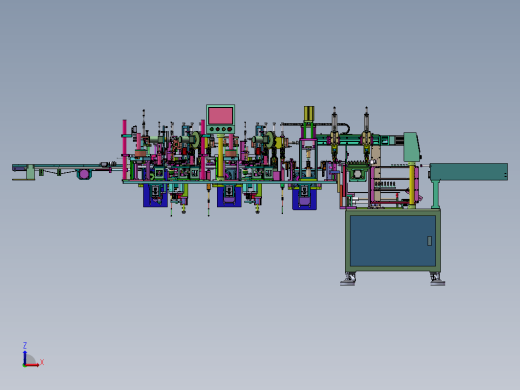The width and height of the screenshot is (520, 390).
Task: Select the left caster wheel under the cabinet
Action: tap(349, 279)
